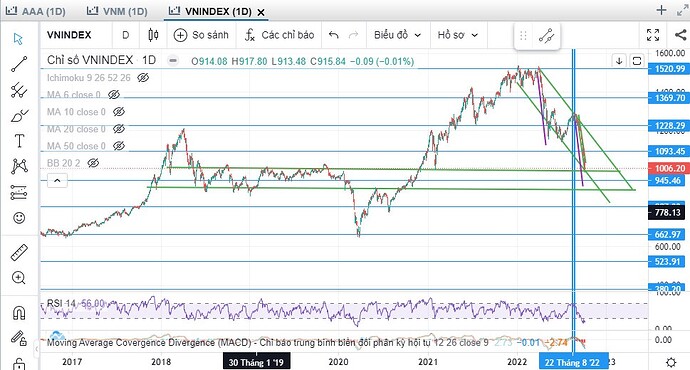690x370 pixels.
Task: Open the emoji icons tool
Action: tap(19, 218)
